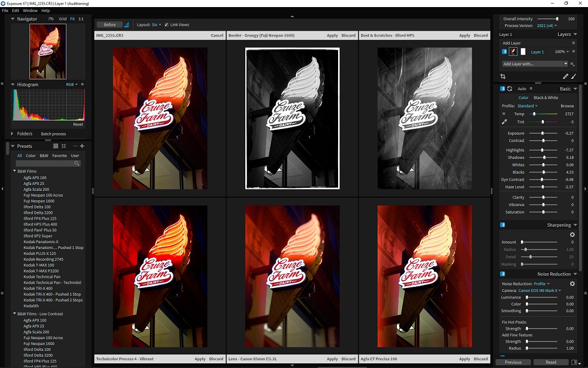The width and height of the screenshot is (588, 368).
Task: Disable the Basic panel toggle switch
Action: click(x=503, y=88)
